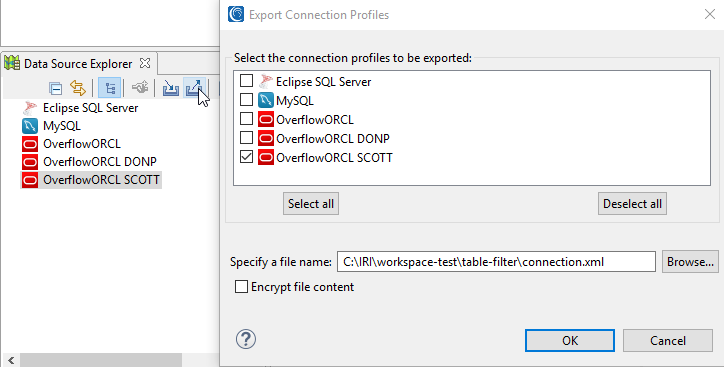The width and height of the screenshot is (724, 367).
Task: Click the Export Connection Profiles dialog title icon
Action: click(236, 14)
